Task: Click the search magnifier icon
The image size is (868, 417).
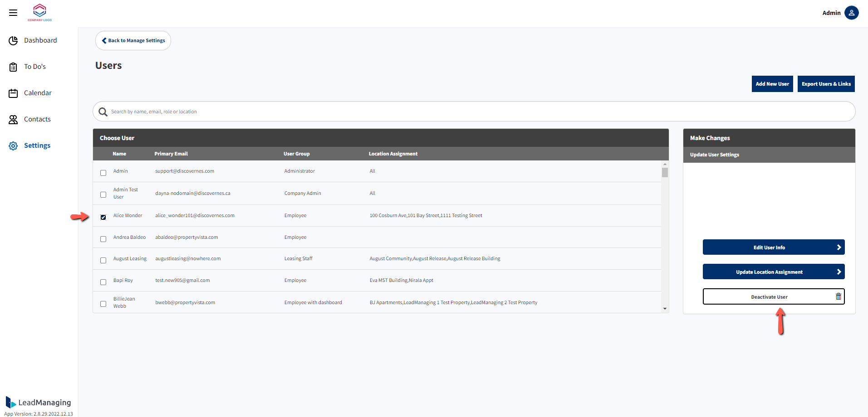Action: (103, 112)
